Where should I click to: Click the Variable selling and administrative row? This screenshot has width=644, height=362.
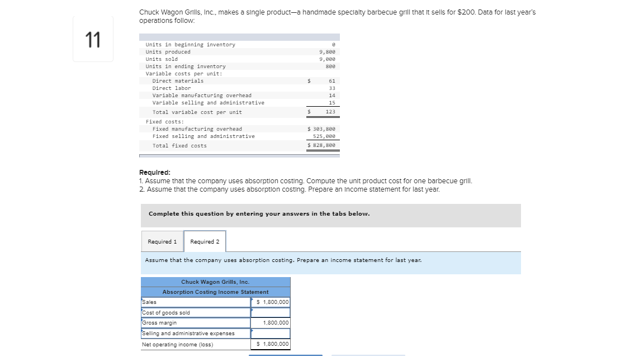pyautogui.click(x=239, y=103)
